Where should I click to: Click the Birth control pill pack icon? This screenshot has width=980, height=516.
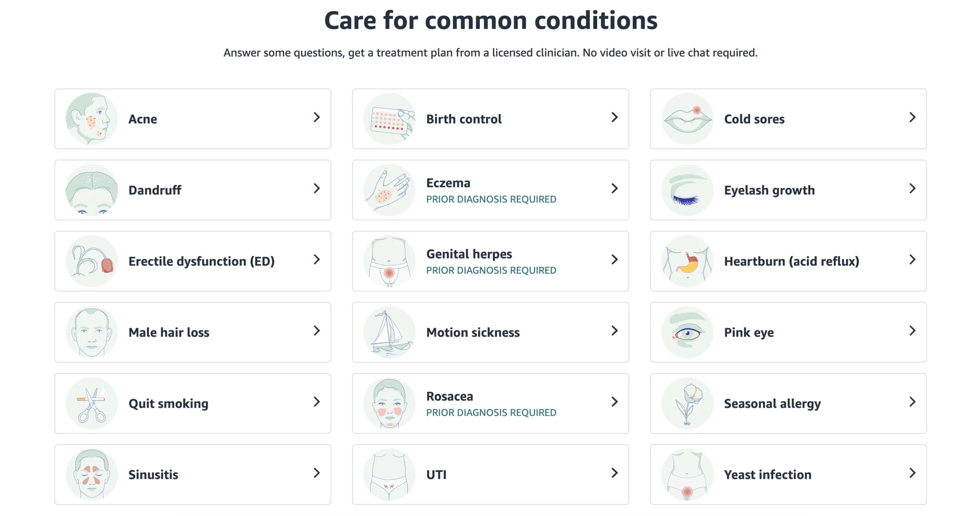coord(389,119)
